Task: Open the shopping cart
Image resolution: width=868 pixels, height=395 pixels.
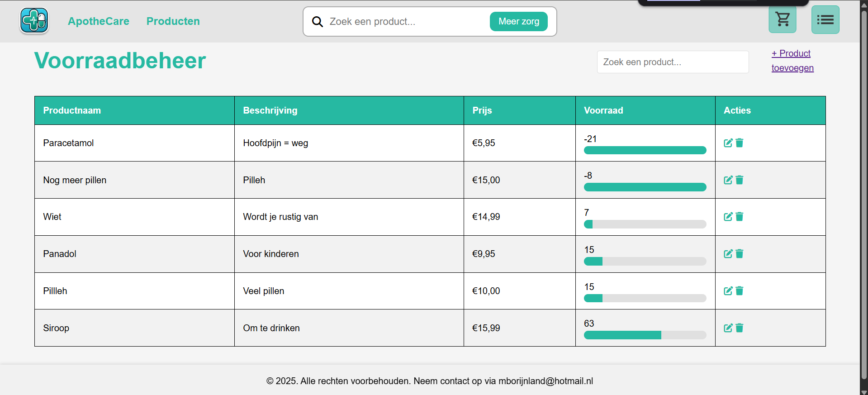Action: [782, 19]
